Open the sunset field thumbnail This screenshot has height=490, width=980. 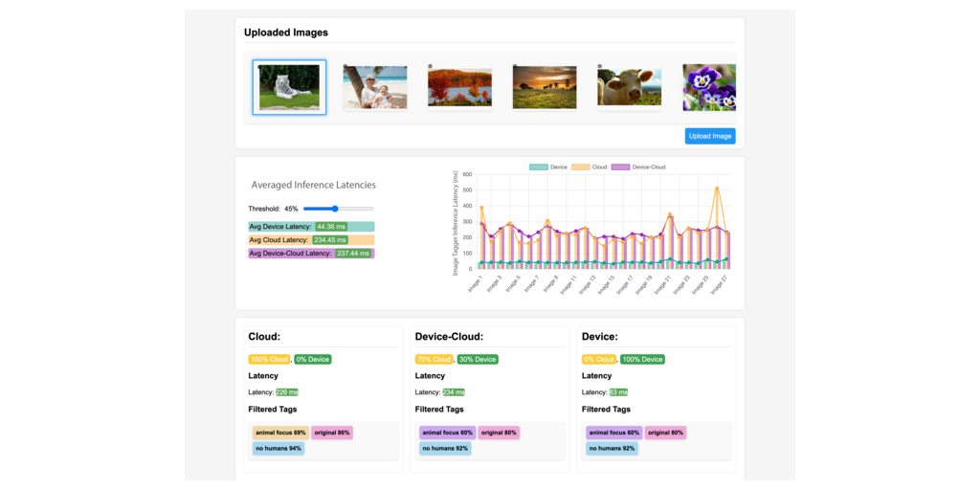545,87
